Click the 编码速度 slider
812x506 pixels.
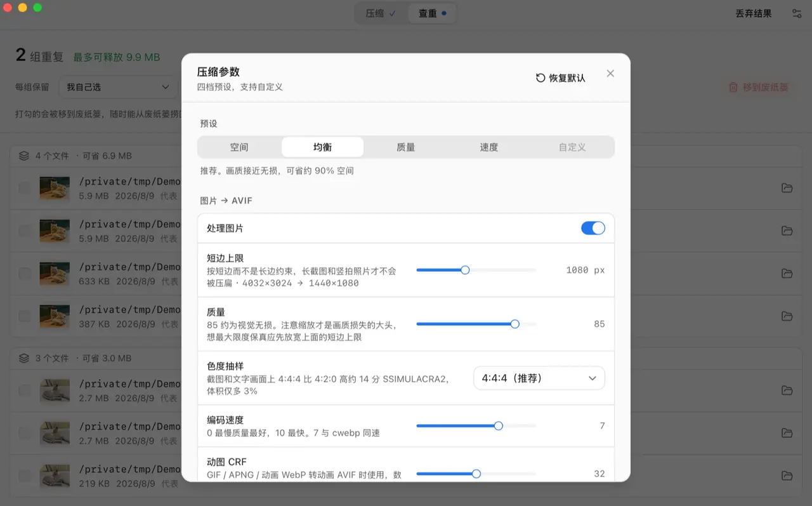click(476, 426)
